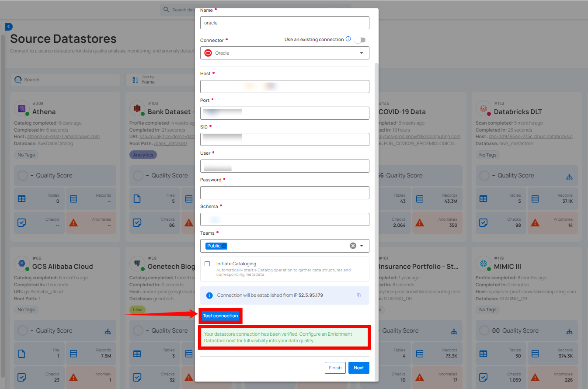The width and height of the screenshot is (588, 389).
Task: Toggle Use an existing connection switch
Action: pos(360,40)
